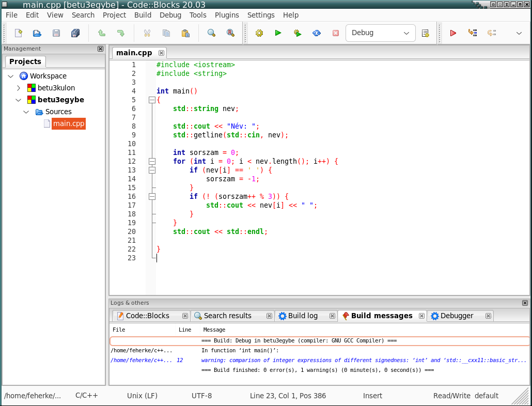
Task: Close the Search results log tab
Action: click(269, 316)
